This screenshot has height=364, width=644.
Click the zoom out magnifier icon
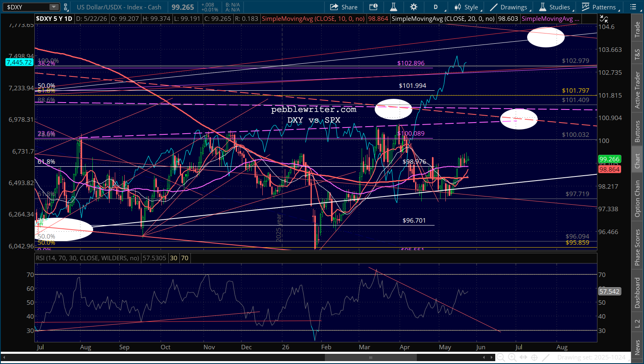click(500, 357)
